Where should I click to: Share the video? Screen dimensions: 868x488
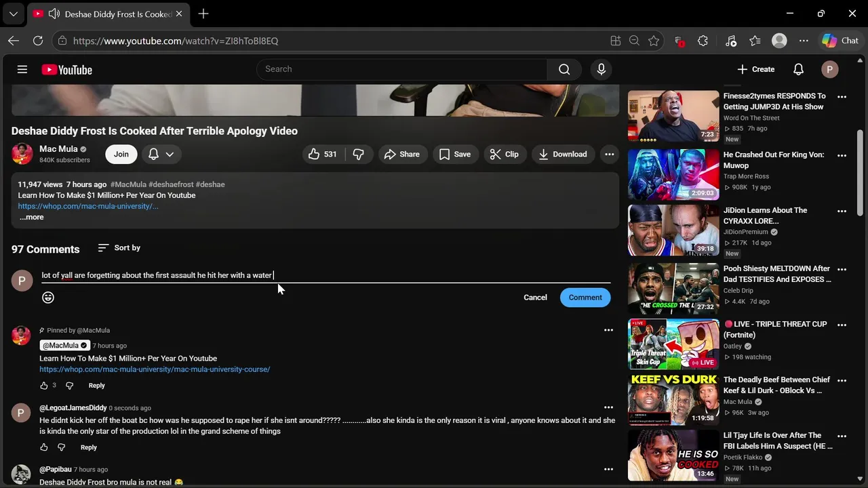click(x=403, y=154)
